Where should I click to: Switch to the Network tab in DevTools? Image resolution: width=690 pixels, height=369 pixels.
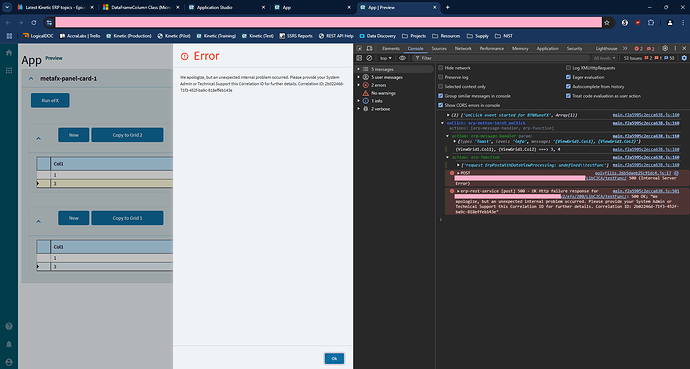463,48
